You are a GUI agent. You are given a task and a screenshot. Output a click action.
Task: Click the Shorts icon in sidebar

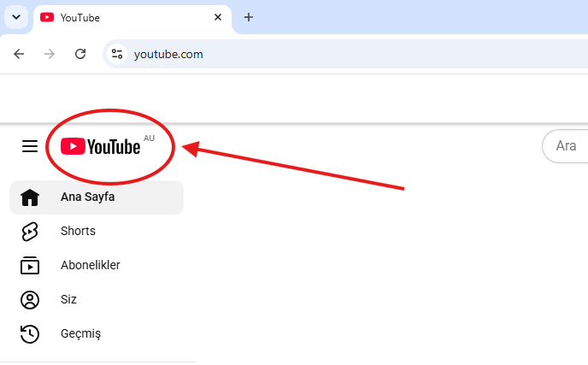[x=30, y=232]
